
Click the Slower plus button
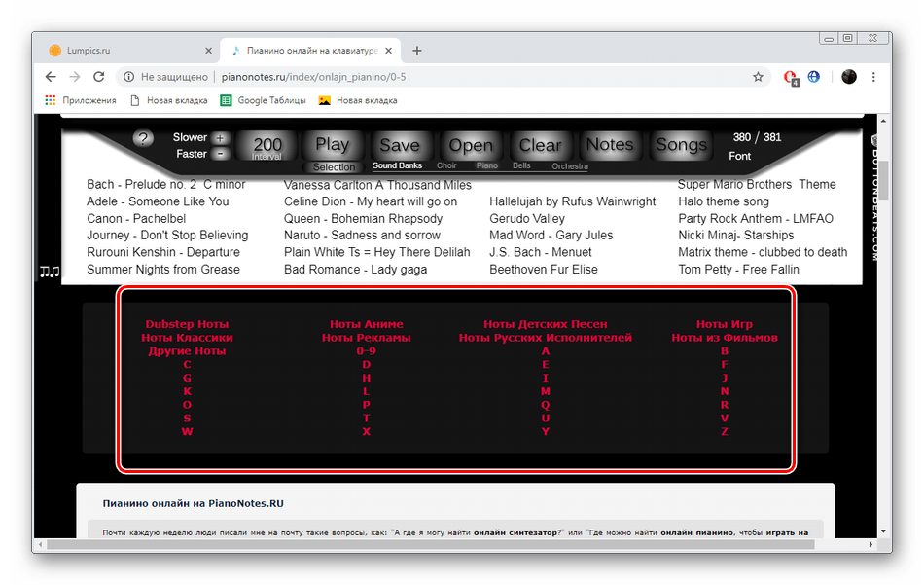pyautogui.click(x=220, y=138)
